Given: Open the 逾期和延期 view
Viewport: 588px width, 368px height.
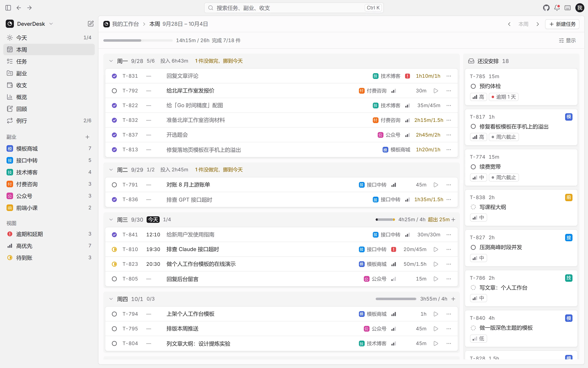Looking at the screenshot, I should pos(49,234).
